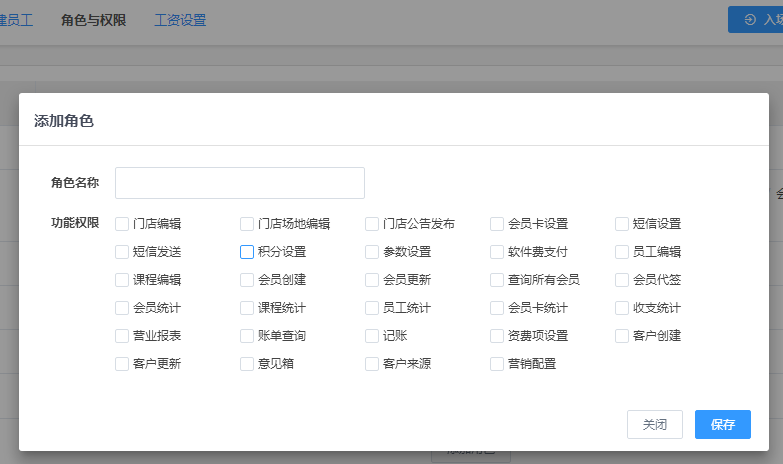Click the 角色名称 text input field

[240, 183]
